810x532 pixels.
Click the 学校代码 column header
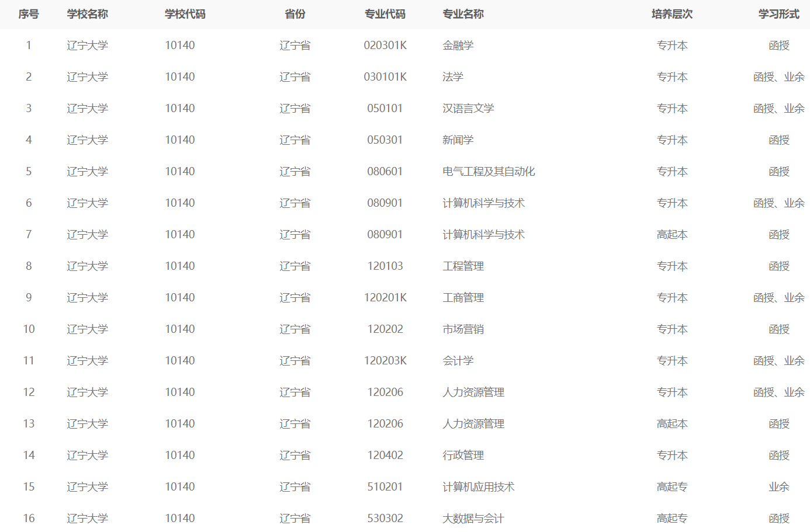click(x=185, y=14)
